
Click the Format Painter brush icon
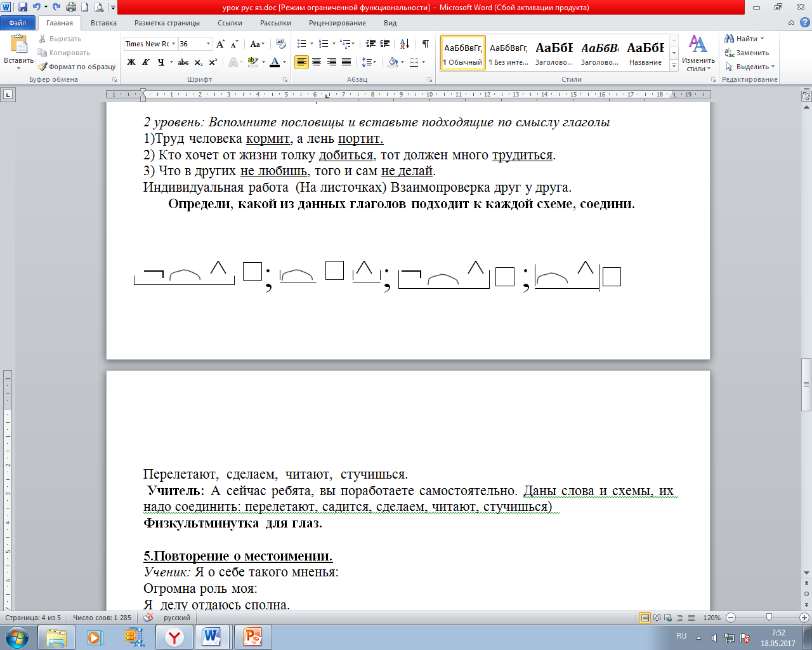[43, 67]
